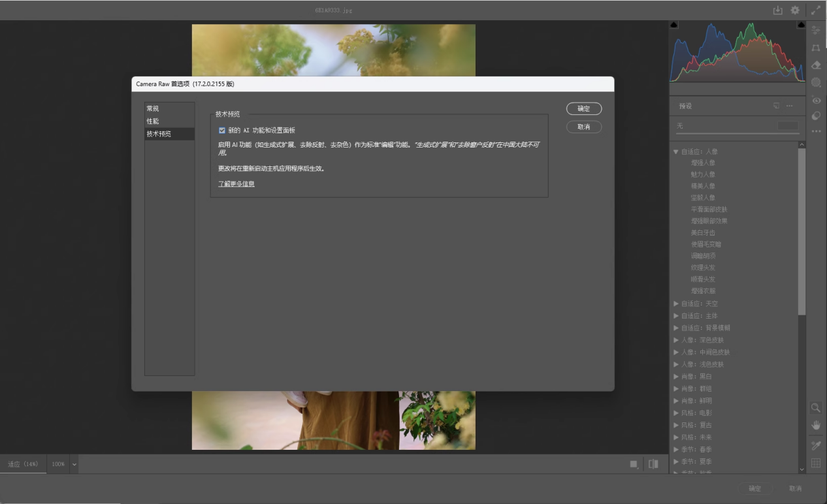Select the Zoom tool magnifier icon
Screen dimensions: 827x504
click(x=815, y=407)
